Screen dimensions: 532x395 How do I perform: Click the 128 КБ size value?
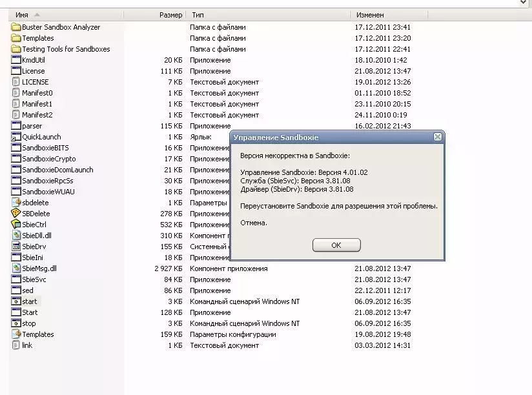(x=171, y=312)
